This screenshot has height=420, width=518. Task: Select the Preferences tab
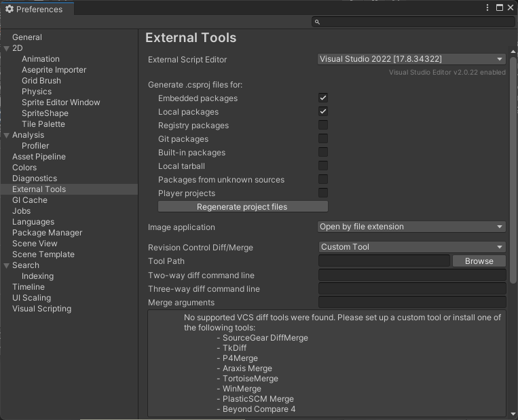[x=37, y=9]
